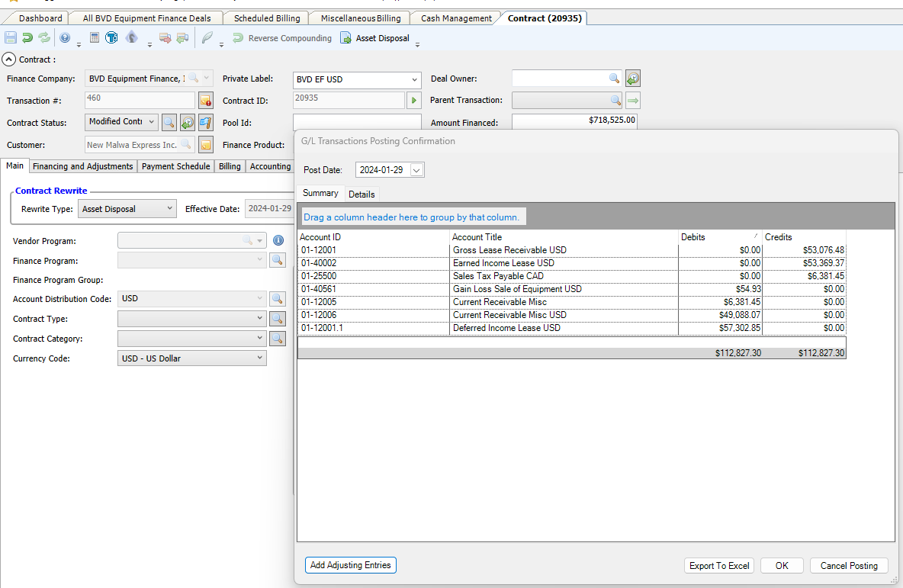Switch to the Details tab
The width and height of the screenshot is (903, 588).
point(362,194)
